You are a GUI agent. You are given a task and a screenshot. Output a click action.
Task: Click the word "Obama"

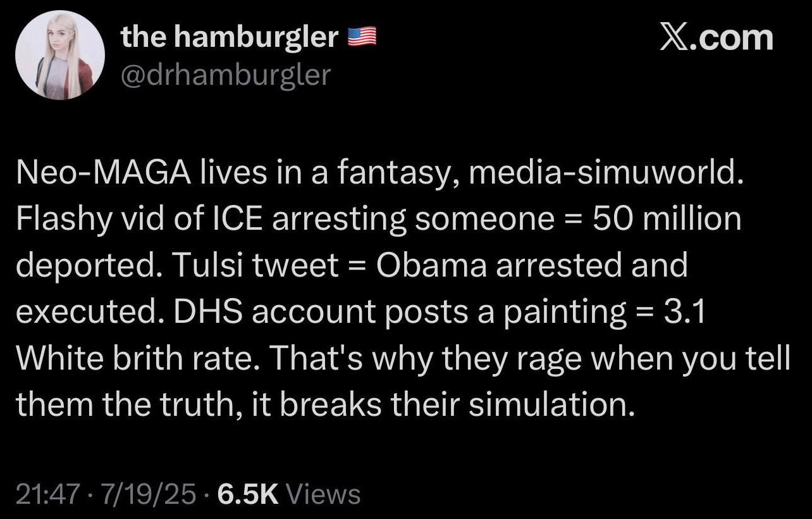tap(430, 266)
